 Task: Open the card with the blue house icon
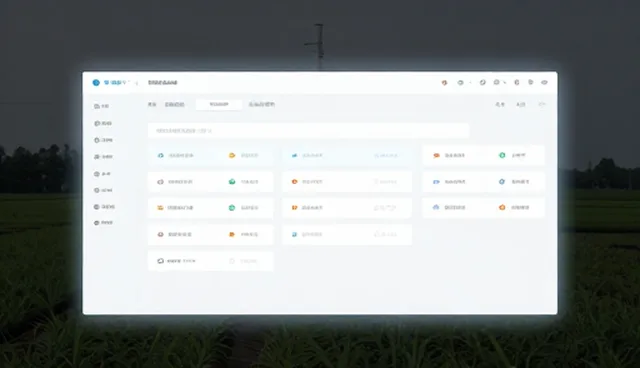[x=449, y=207]
